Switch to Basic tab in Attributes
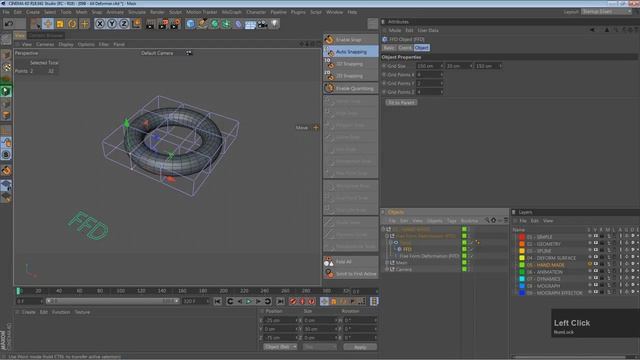This screenshot has height=360, width=640. (x=389, y=48)
